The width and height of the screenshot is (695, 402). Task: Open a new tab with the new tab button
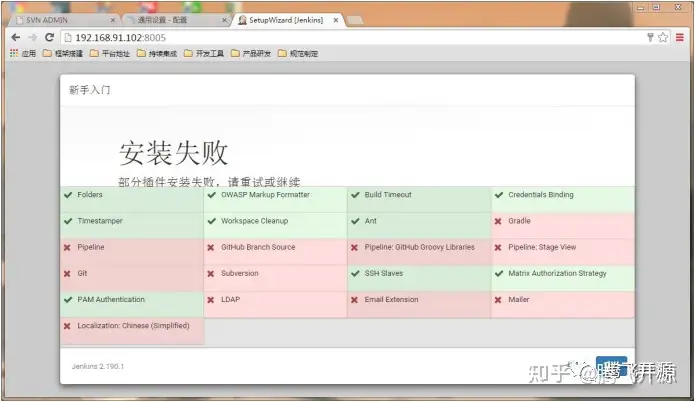coord(355,20)
